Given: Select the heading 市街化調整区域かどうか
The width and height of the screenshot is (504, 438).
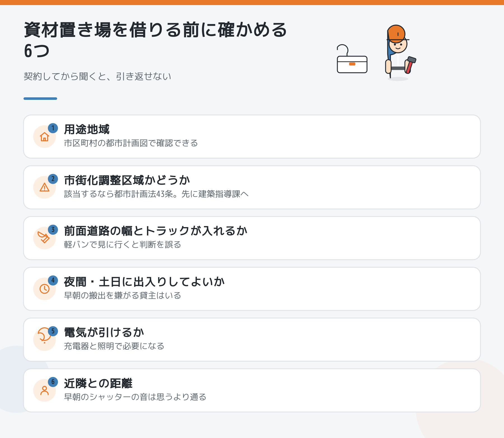Looking at the screenshot, I should pyautogui.click(x=127, y=180).
